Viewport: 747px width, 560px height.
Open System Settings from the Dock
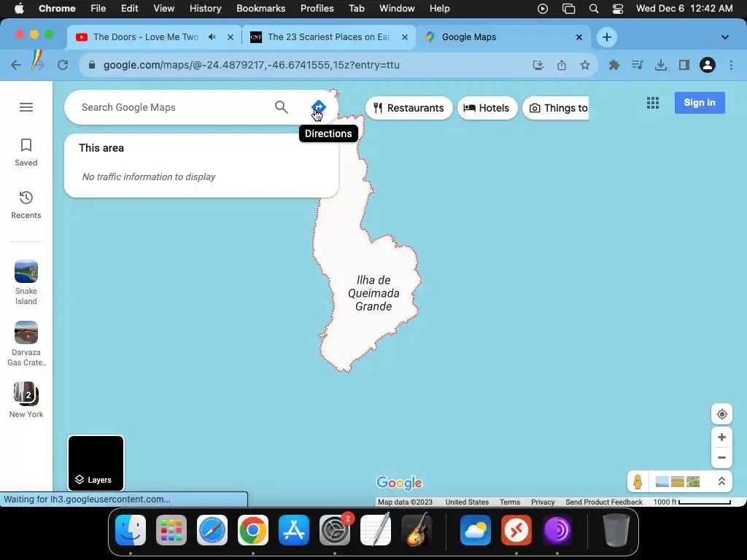pyautogui.click(x=334, y=530)
